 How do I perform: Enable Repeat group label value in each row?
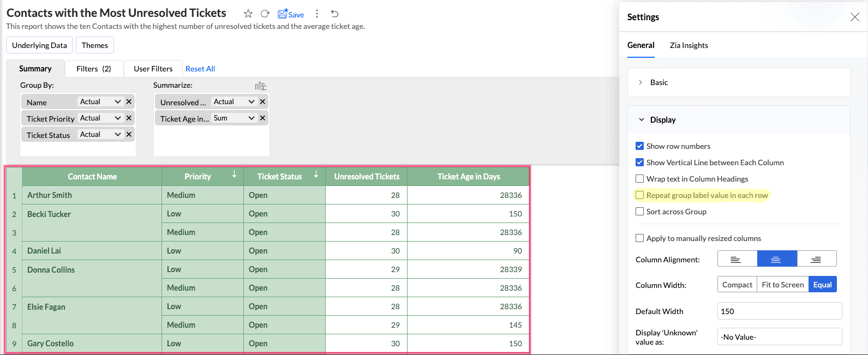[x=639, y=195]
